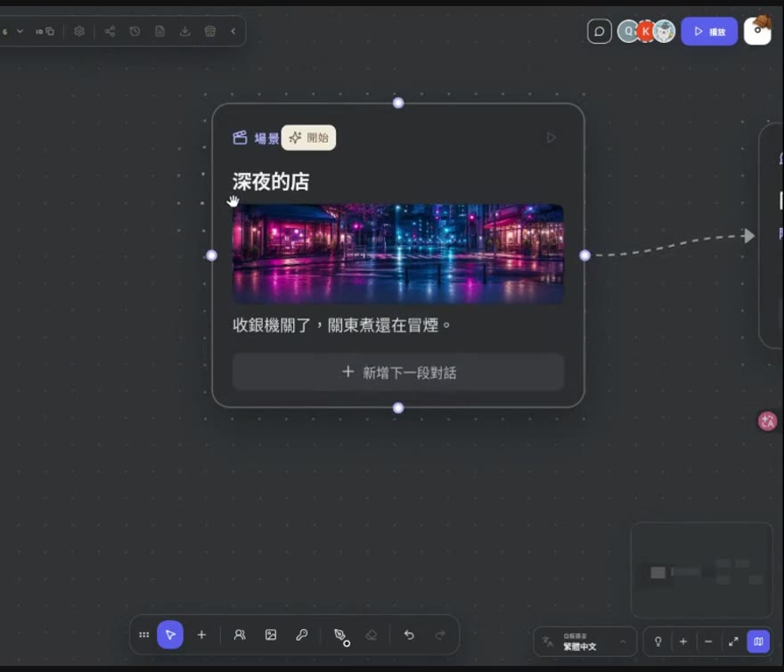Click the fit-to-screen expand arrows icon
Screen dimensions: 784x672
tap(733, 642)
